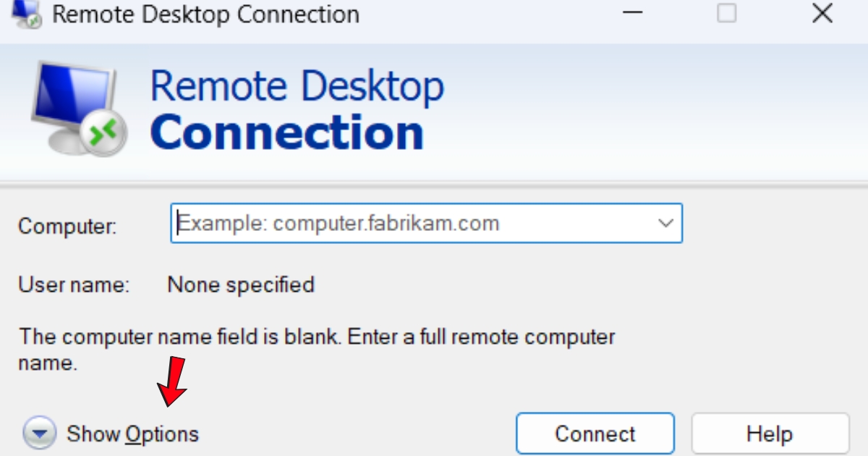
Task: Click the red arrow pointing at Show Options
Action: click(174, 381)
